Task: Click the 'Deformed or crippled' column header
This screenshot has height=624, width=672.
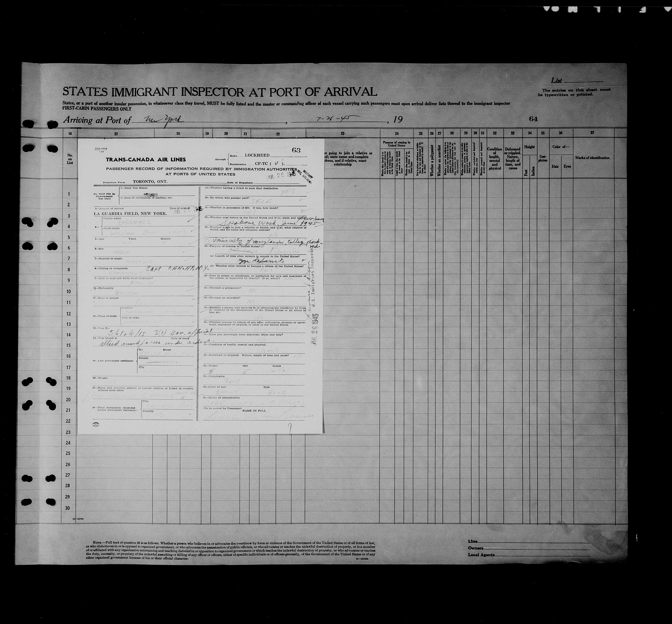Action: point(513,159)
